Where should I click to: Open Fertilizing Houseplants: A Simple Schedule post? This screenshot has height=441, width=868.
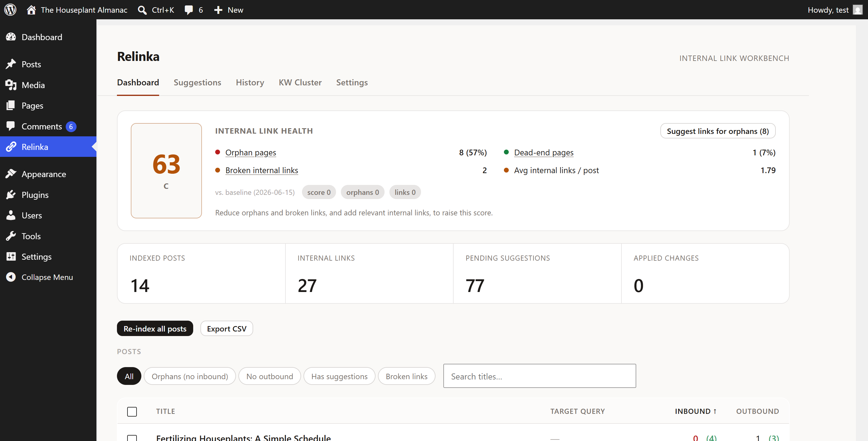tap(244, 437)
